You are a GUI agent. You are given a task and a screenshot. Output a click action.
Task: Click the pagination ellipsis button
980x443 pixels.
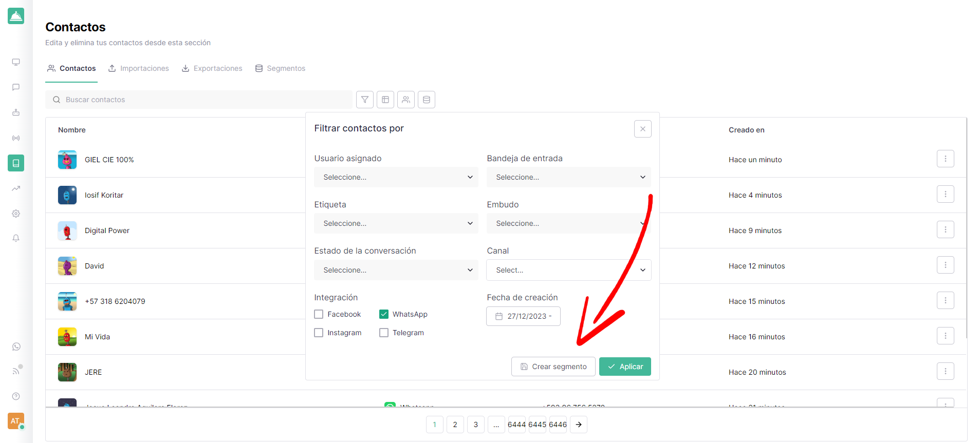[496, 425]
